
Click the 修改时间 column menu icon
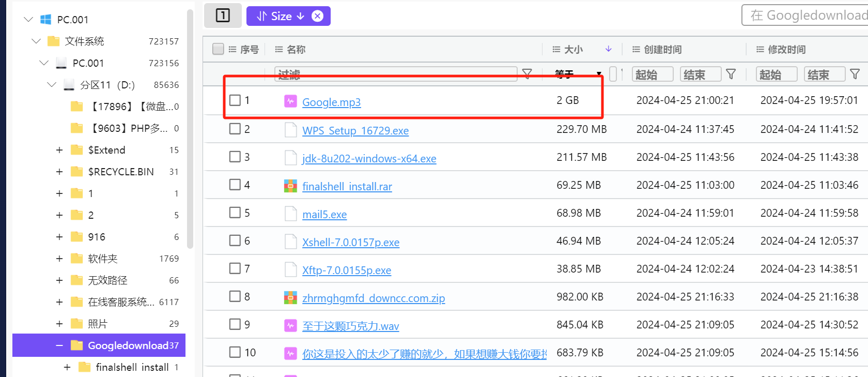tap(760, 50)
